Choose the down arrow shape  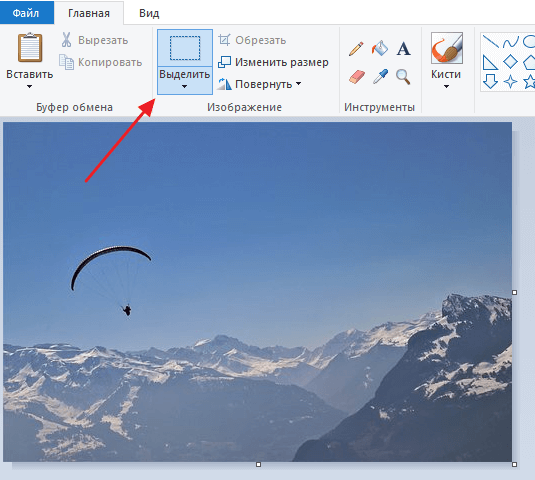[490, 82]
